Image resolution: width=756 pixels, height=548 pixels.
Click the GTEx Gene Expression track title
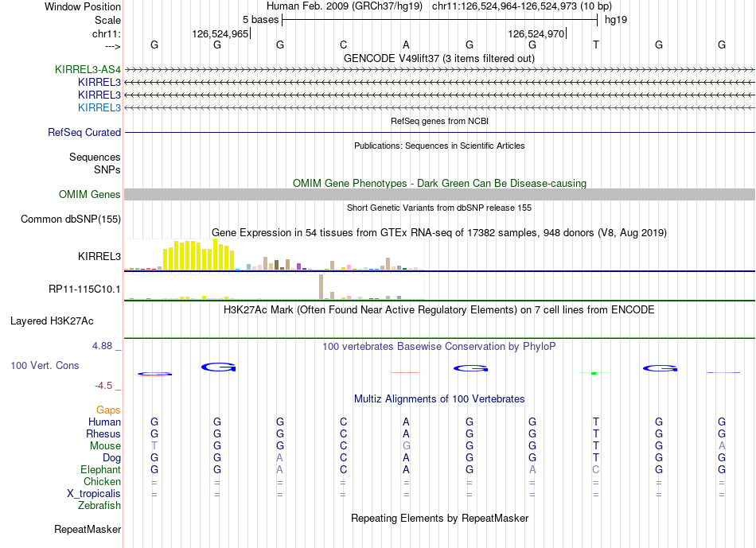[x=439, y=233]
